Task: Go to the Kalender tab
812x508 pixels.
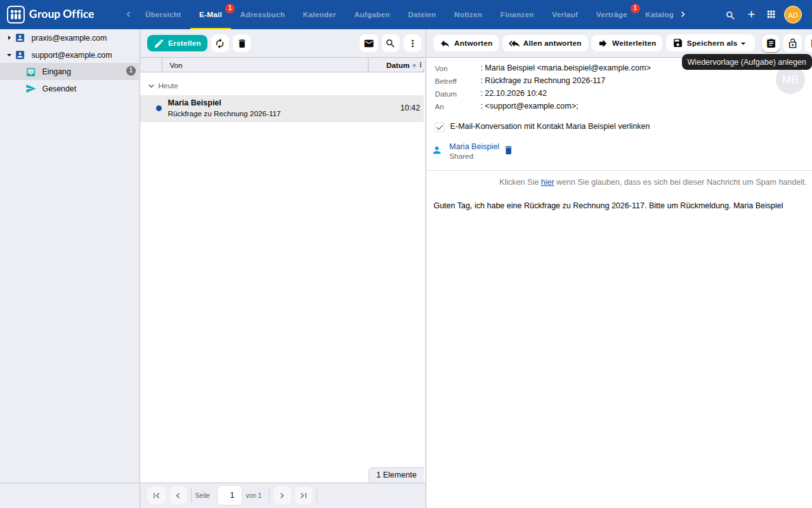Action: pyautogui.click(x=320, y=15)
